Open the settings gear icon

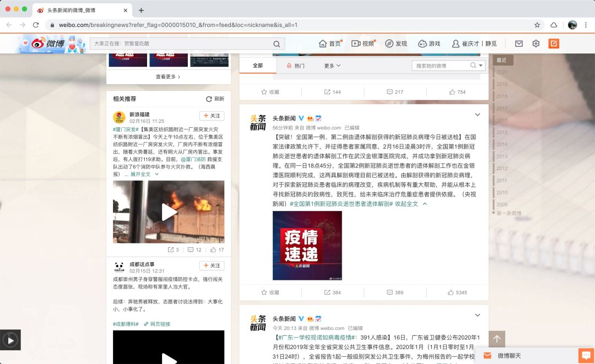(x=536, y=44)
